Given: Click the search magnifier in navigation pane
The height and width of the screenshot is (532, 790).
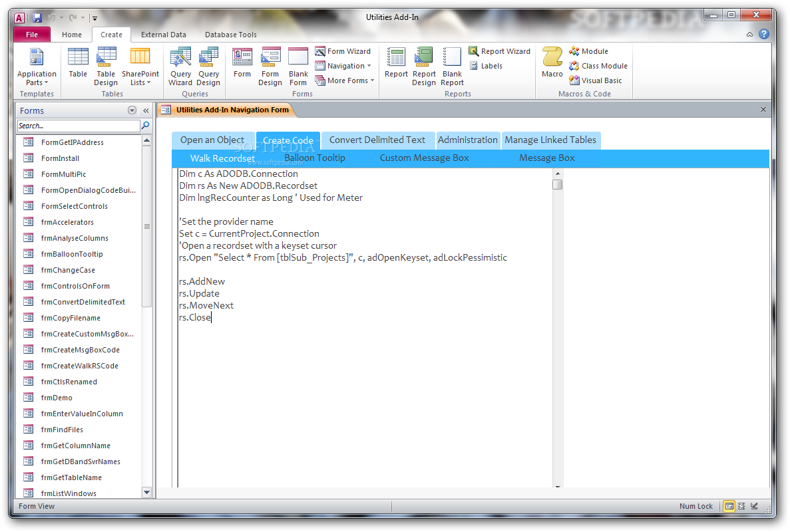Looking at the screenshot, I should click(146, 125).
